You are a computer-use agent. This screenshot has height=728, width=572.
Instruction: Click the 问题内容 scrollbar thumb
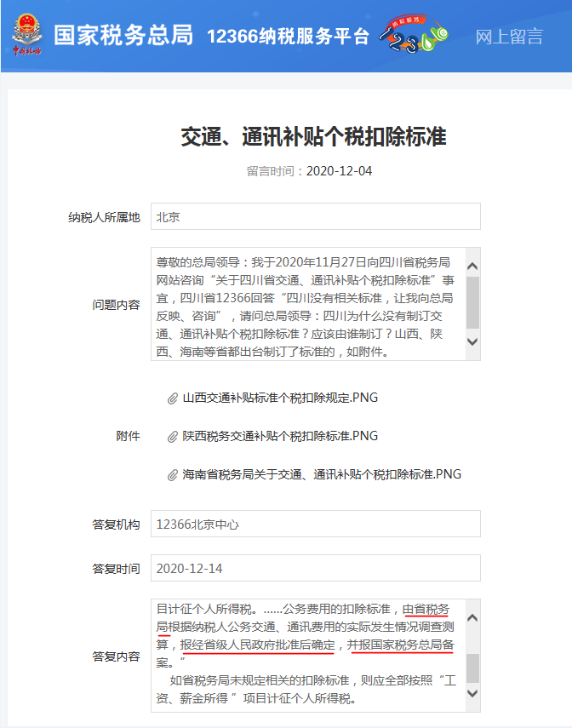click(472, 303)
